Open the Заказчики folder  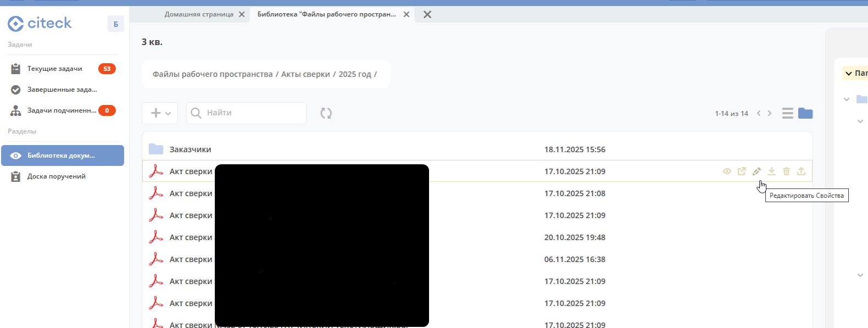pyautogui.click(x=190, y=149)
